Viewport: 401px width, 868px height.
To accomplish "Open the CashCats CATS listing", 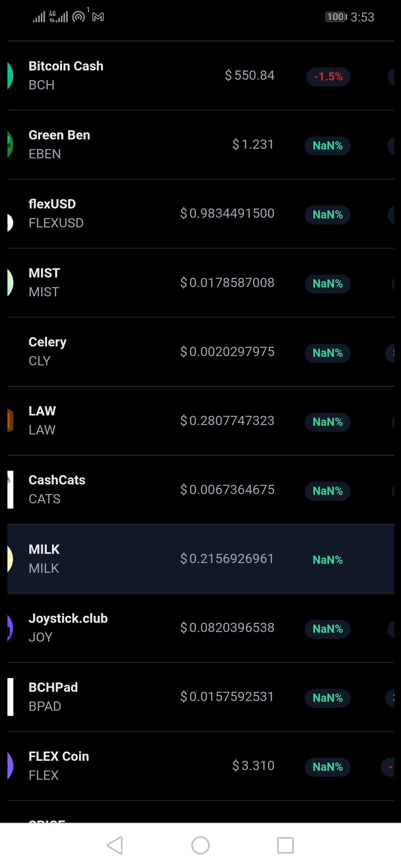I will click(x=201, y=490).
